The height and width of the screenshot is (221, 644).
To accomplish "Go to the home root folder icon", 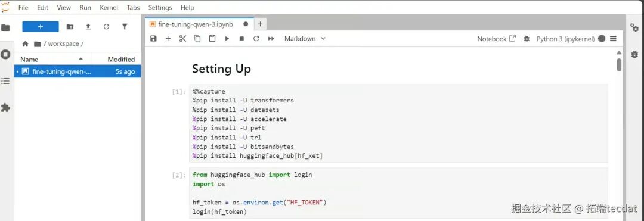I will pyautogui.click(x=26, y=44).
